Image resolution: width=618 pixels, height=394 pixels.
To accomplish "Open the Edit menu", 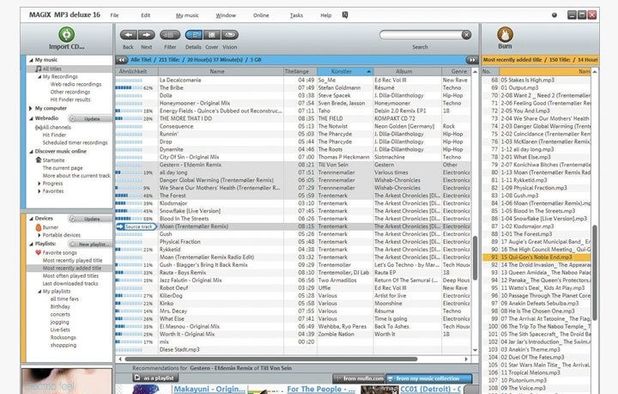I will click(x=145, y=15).
